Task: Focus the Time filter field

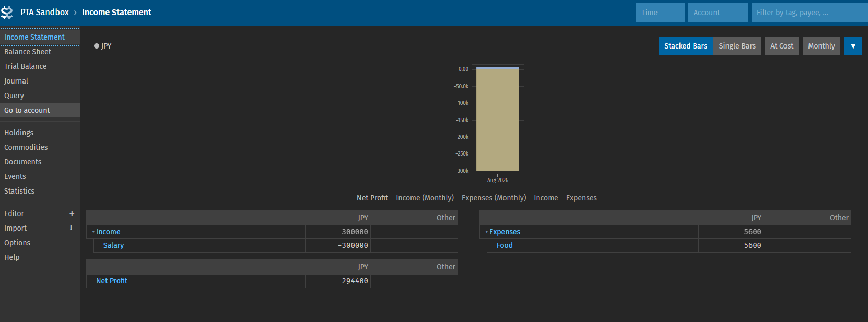Action: click(660, 13)
